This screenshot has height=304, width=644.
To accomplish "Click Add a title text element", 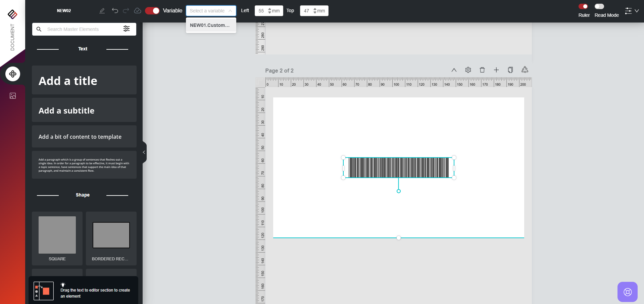I will [x=84, y=80].
